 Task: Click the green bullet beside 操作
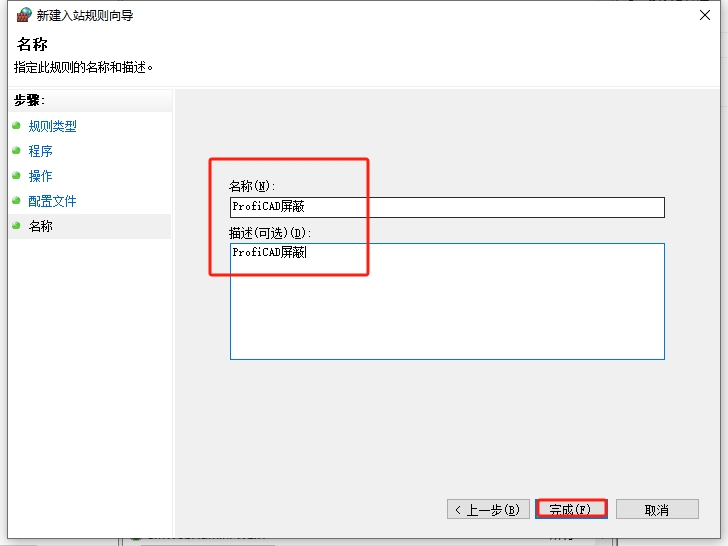click(x=16, y=176)
